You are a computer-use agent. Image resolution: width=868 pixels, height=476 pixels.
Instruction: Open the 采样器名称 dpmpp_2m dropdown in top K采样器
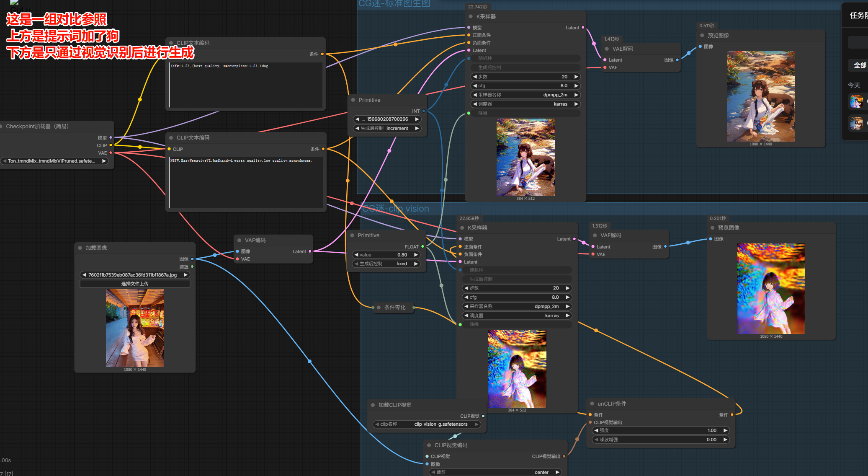pos(525,95)
